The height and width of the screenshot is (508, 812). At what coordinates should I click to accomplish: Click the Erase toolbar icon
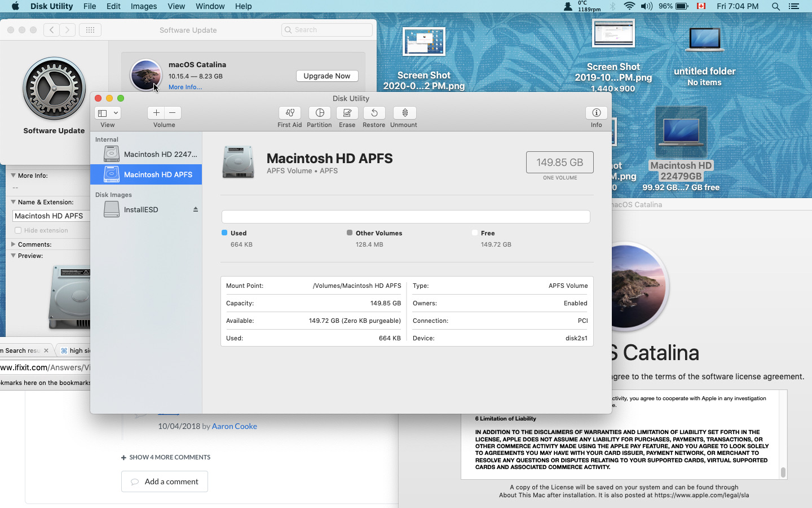[347, 113]
